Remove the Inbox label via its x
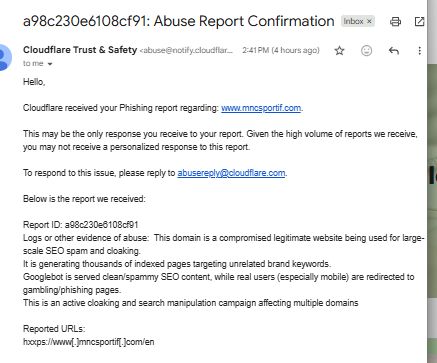Image resolution: width=437 pixels, height=363 pixels. click(x=369, y=21)
